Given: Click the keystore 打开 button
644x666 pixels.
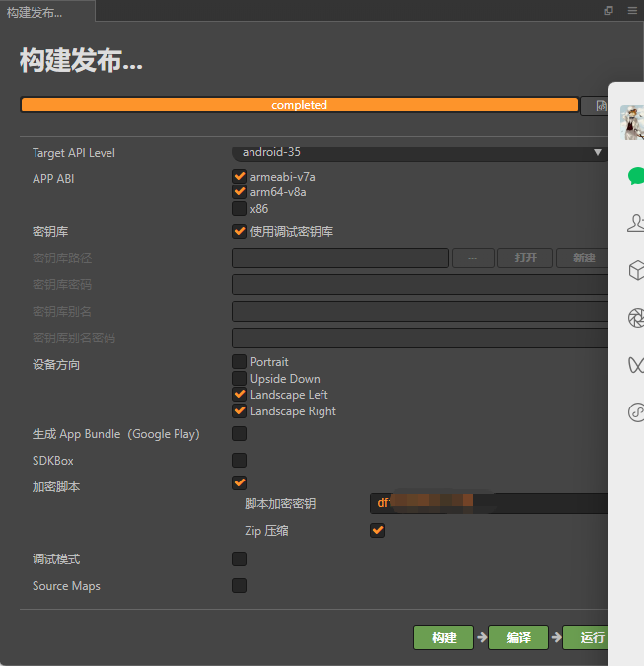Looking at the screenshot, I should click(x=525, y=258).
